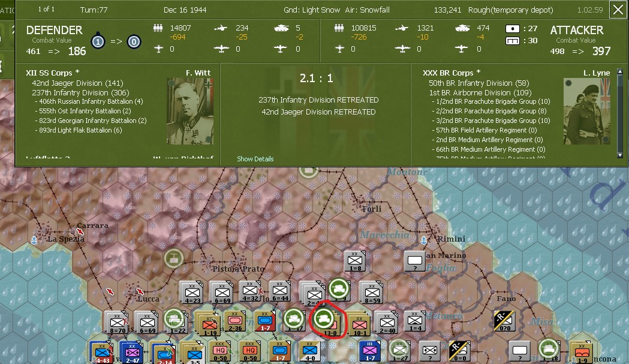Screen dimensions: 629x364
Task: Close the combat resolution report
Action: pos(619,9)
